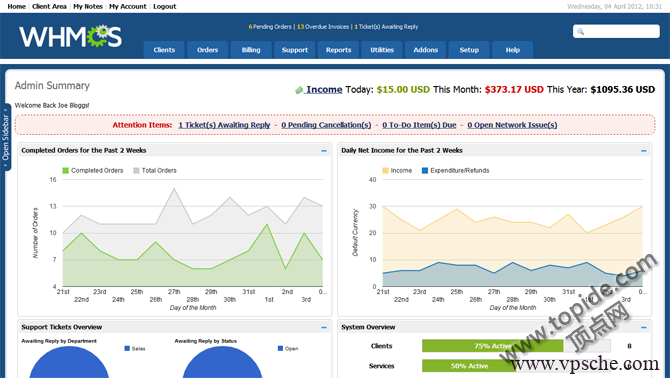Click the "Admin Summary" heading

52,85
